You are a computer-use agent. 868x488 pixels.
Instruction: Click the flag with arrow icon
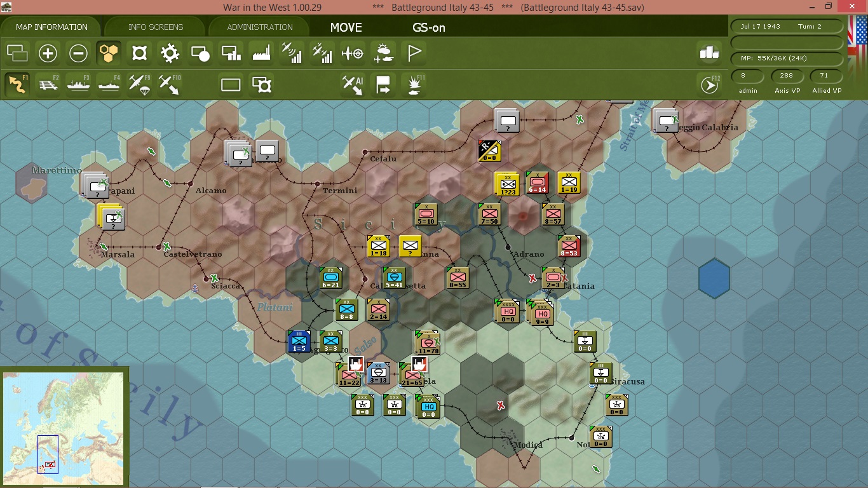tap(383, 85)
